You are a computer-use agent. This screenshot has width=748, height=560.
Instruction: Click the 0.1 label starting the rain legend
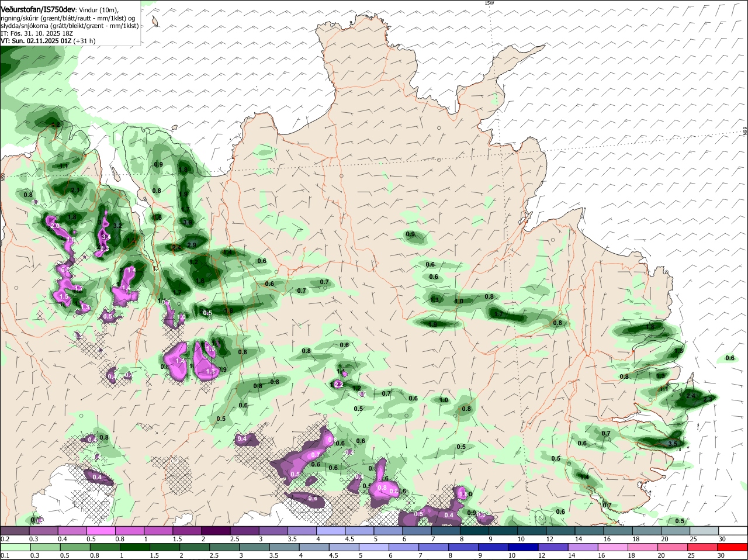pyautogui.click(x=5, y=555)
